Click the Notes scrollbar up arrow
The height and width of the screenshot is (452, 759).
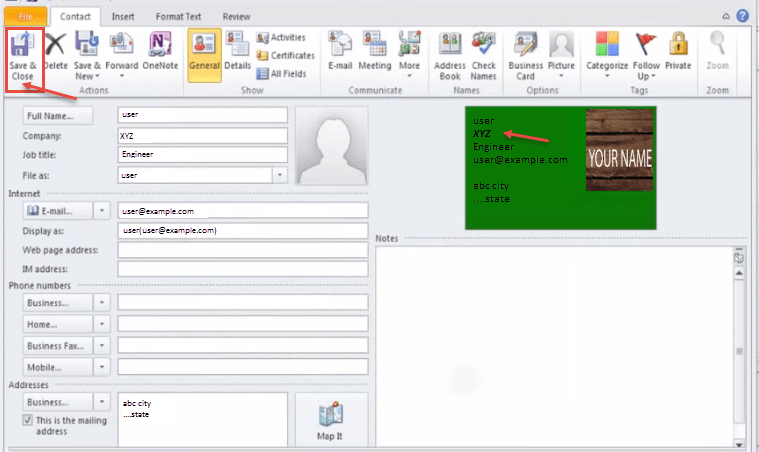(739, 273)
